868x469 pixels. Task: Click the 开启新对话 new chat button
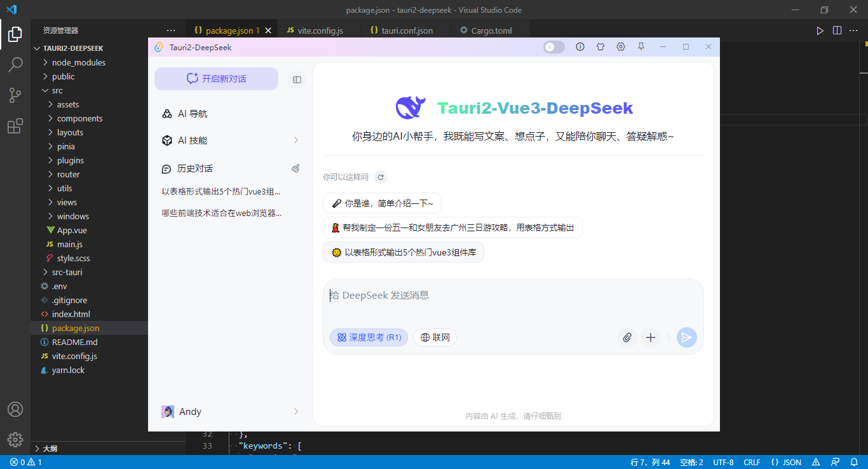[x=217, y=79]
